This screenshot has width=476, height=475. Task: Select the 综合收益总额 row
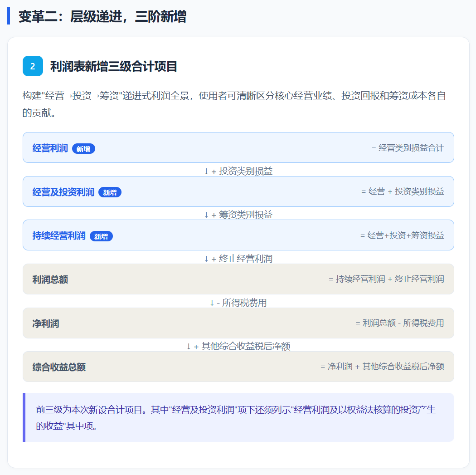point(238,367)
